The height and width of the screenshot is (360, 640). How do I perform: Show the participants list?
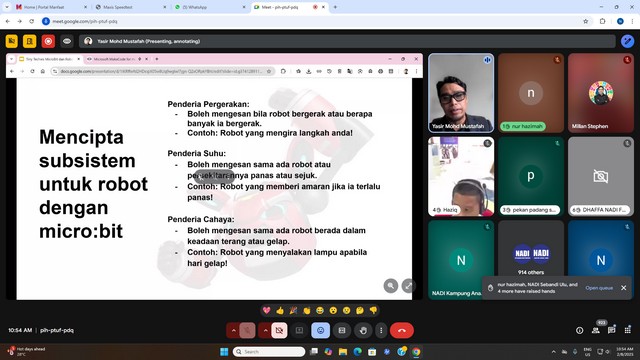(596, 330)
